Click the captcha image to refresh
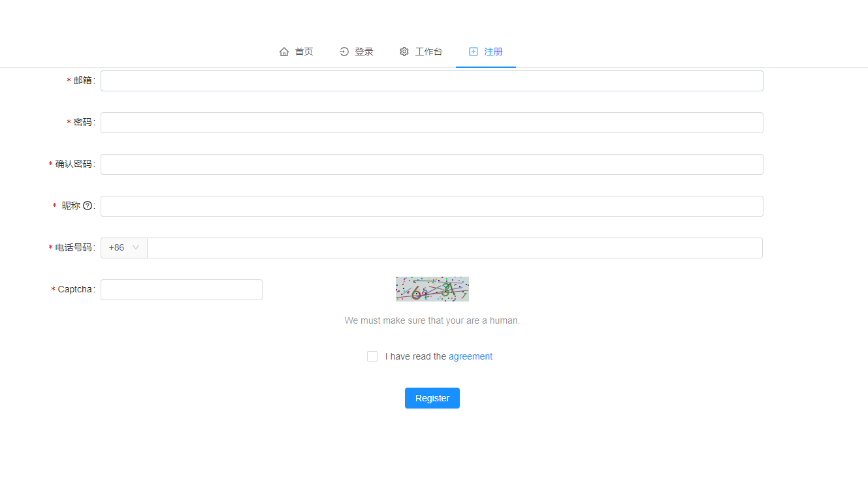This screenshot has width=868, height=494. tap(432, 289)
